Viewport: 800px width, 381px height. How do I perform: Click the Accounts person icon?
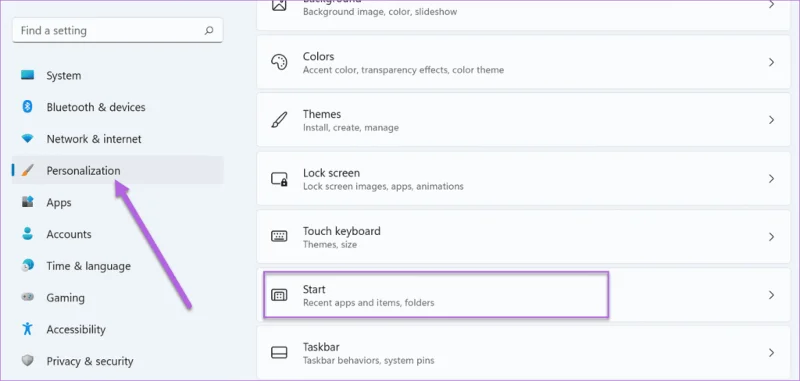click(28, 234)
